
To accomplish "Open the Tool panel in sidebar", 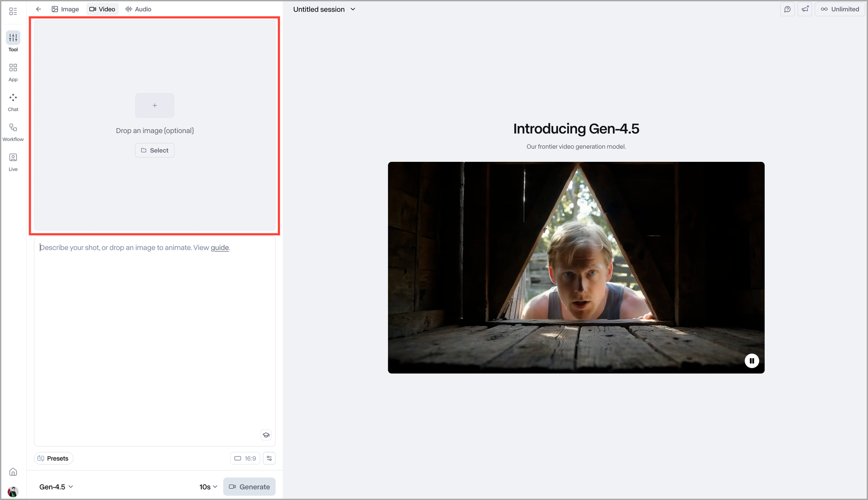I will coord(13,38).
